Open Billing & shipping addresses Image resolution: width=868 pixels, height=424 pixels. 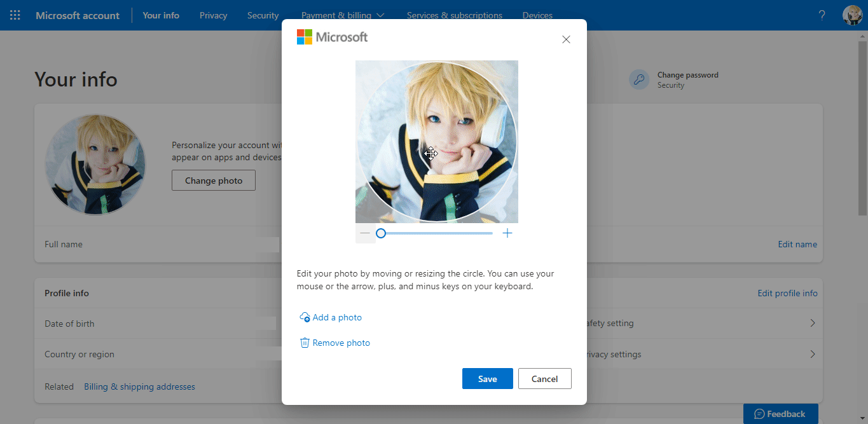139,386
